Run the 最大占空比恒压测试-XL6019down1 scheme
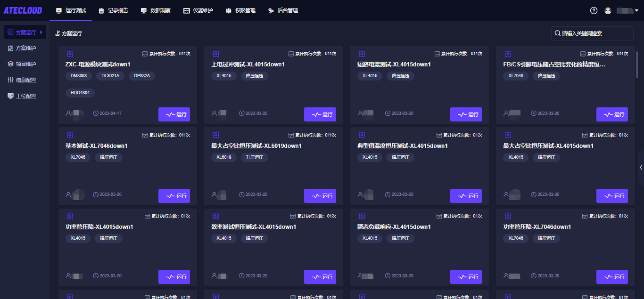The height and width of the screenshot is (299, 644). click(320, 196)
